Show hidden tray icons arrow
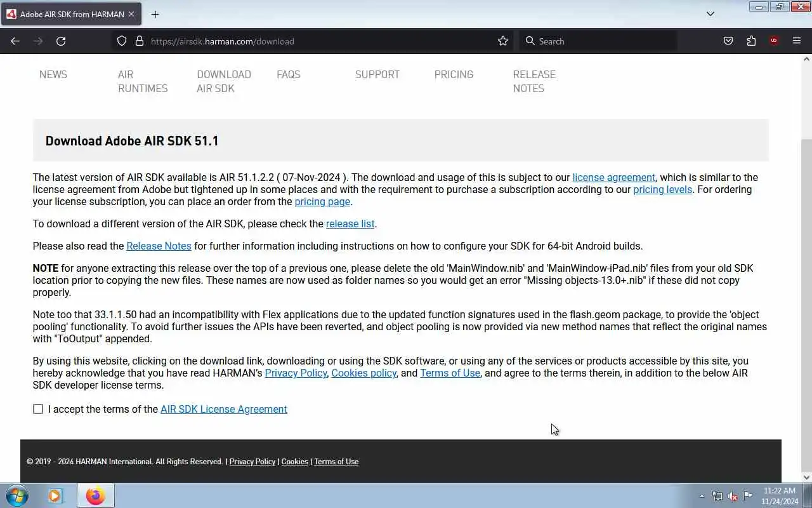Image resolution: width=812 pixels, height=508 pixels. [702, 496]
